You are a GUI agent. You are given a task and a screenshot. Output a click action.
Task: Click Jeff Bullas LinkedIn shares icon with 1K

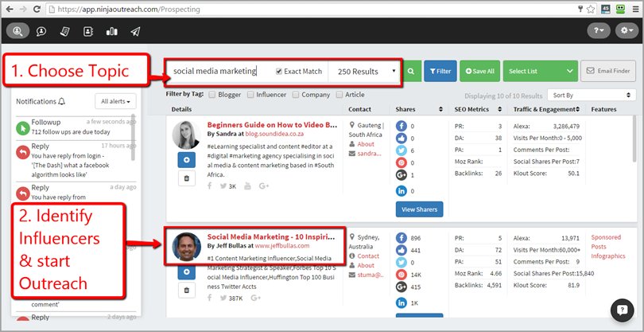tap(402, 303)
